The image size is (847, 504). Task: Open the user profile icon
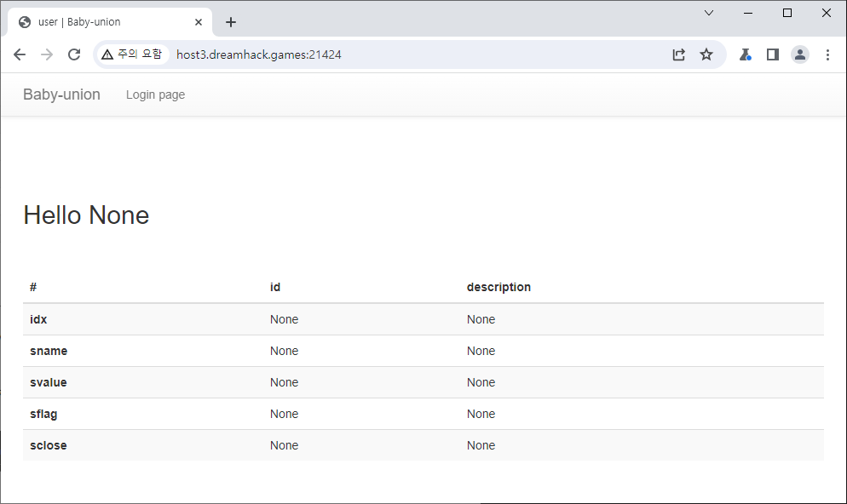click(799, 54)
